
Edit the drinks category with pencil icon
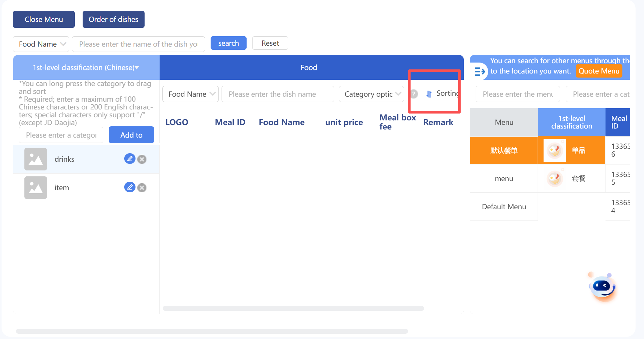click(x=130, y=159)
